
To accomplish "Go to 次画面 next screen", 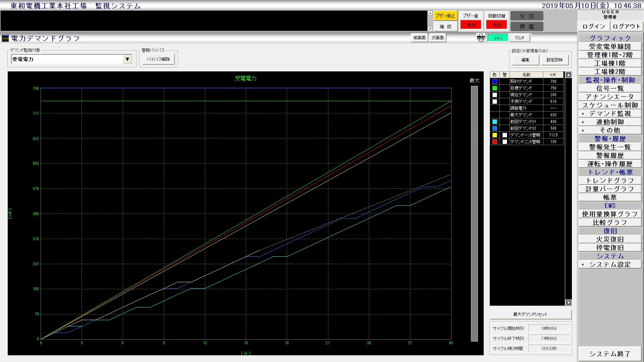I will click(x=438, y=38).
